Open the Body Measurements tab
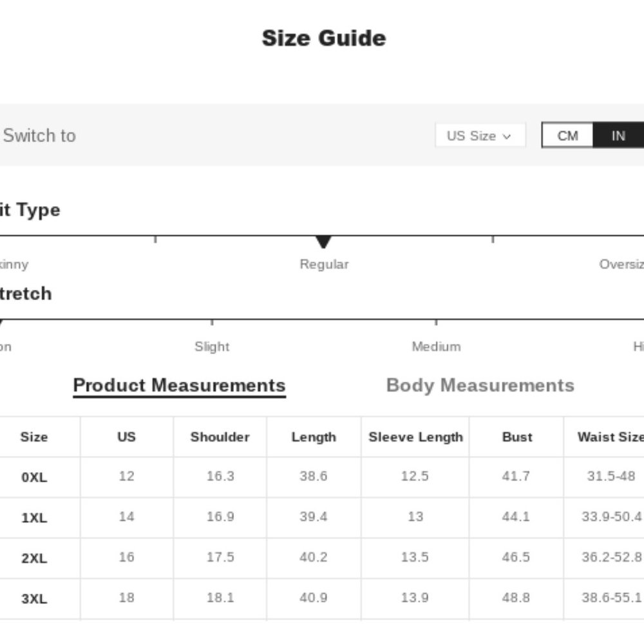 pyautogui.click(x=480, y=386)
